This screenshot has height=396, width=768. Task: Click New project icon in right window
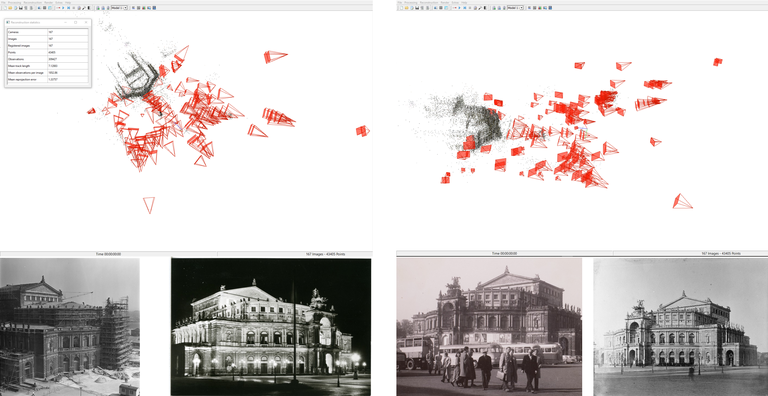pos(402,8)
